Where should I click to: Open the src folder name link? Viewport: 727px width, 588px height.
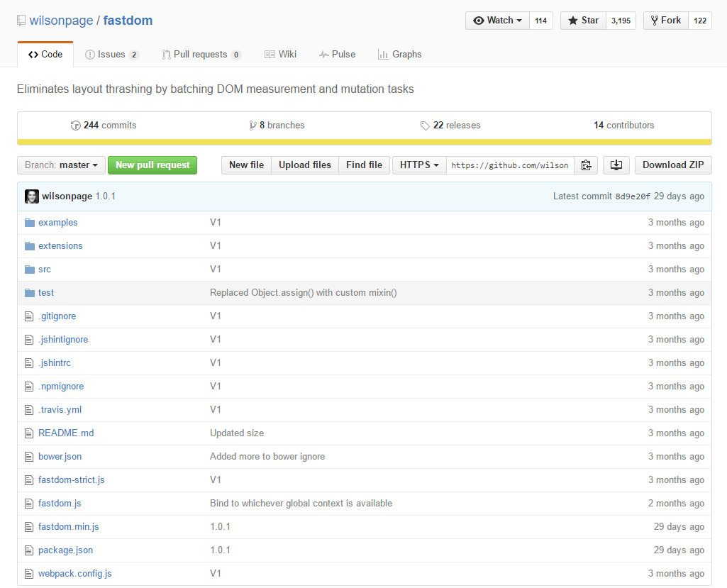[45, 270]
